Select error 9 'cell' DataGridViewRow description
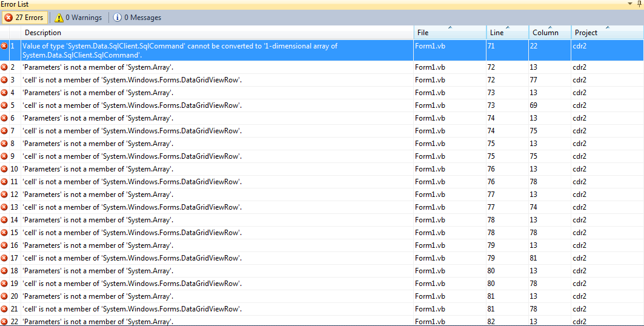This screenshot has height=326, width=644. pyautogui.click(x=132, y=156)
